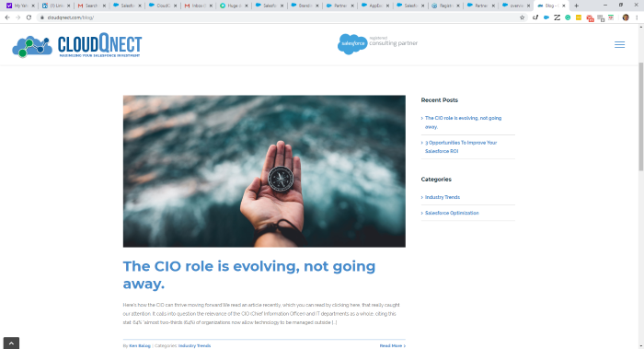644x349 pixels.
Task: Open the yellow square extension icon
Action: (579, 17)
